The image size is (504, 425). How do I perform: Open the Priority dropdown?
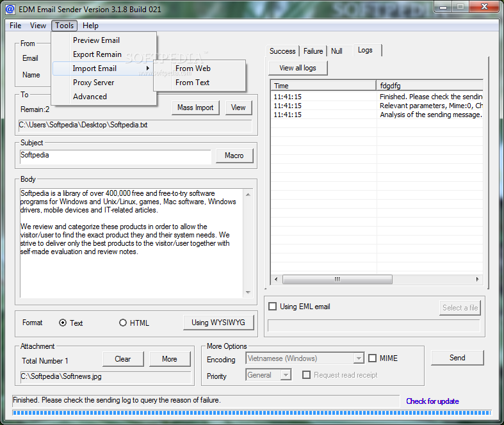pos(268,374)
